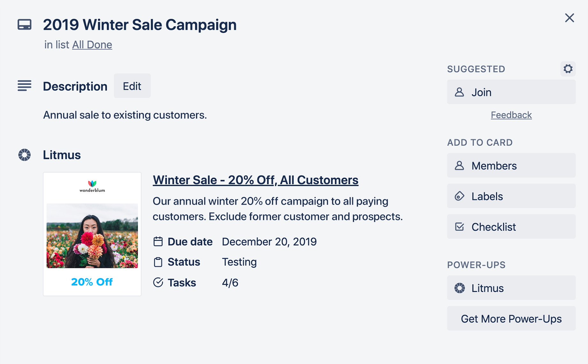This screenshot has width=588, height=364.
Task: Click the Litmus section logo icon
Action: [24, 155]
